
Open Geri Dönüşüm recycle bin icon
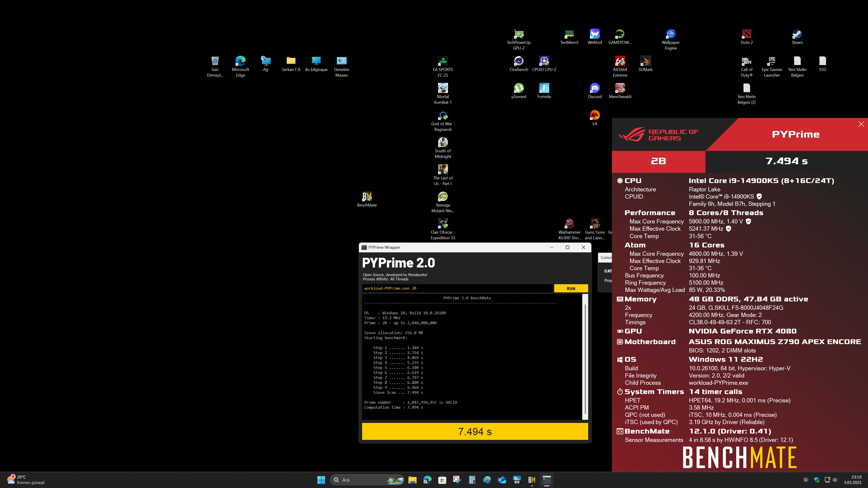click(215, 66)
